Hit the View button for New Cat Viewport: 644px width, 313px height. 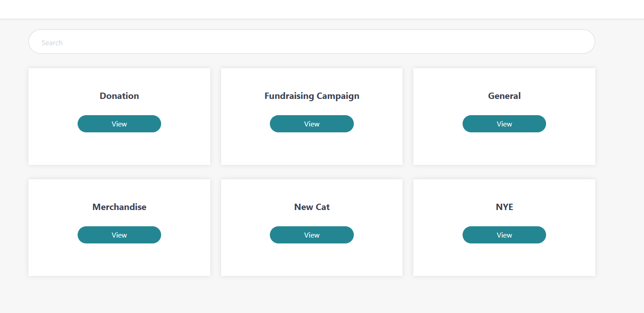(x=311, y=235)
